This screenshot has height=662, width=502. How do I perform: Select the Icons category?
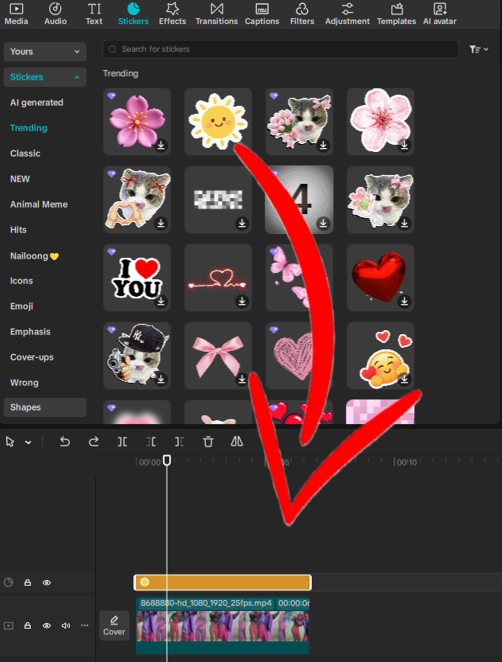(x=22, y=281)
